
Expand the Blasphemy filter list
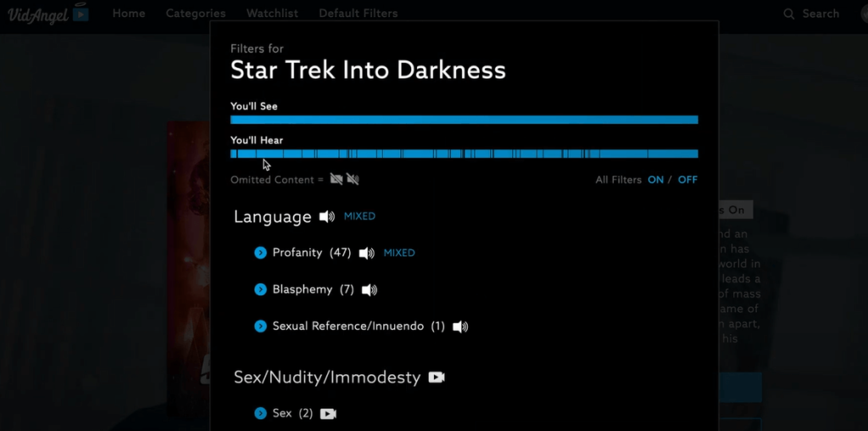coord(261,290)
